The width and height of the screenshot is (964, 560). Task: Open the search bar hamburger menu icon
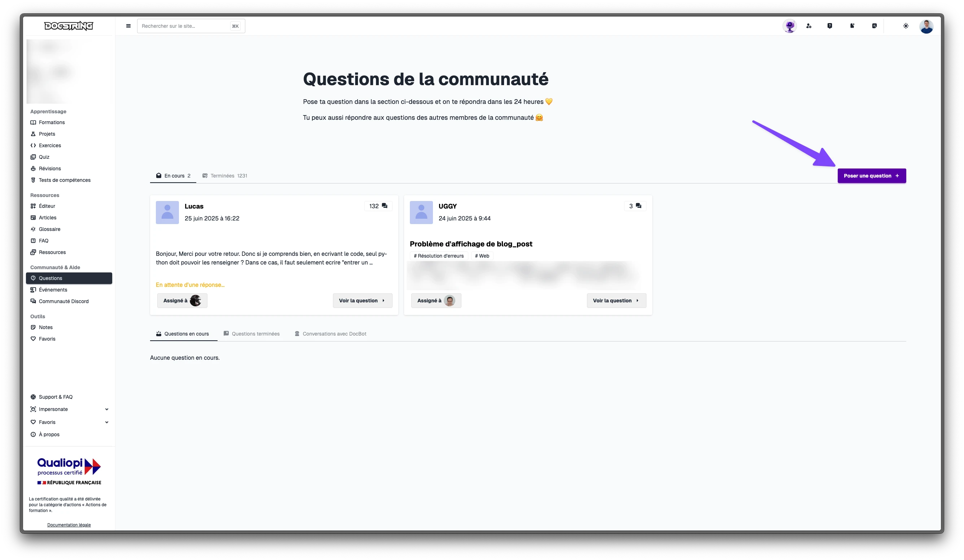(x=128, y=26)
